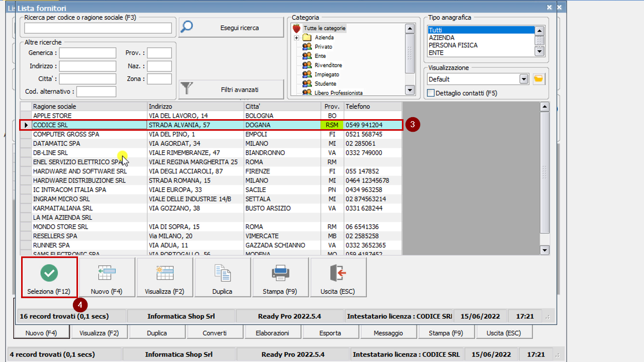This screenshot has height=362, width=644.
Task: Click the Categoria tree scroll-up arrow
Action: [410, 29]
